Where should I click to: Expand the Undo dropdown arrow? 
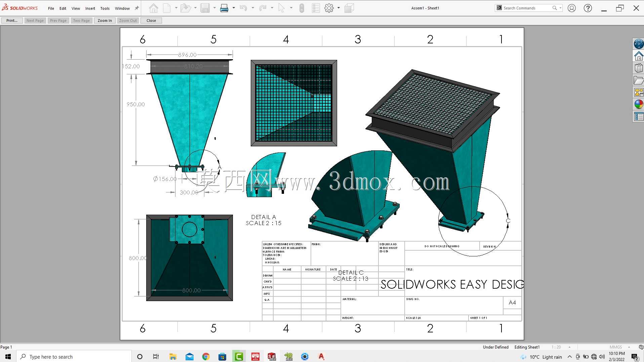(x=252, y=8)
